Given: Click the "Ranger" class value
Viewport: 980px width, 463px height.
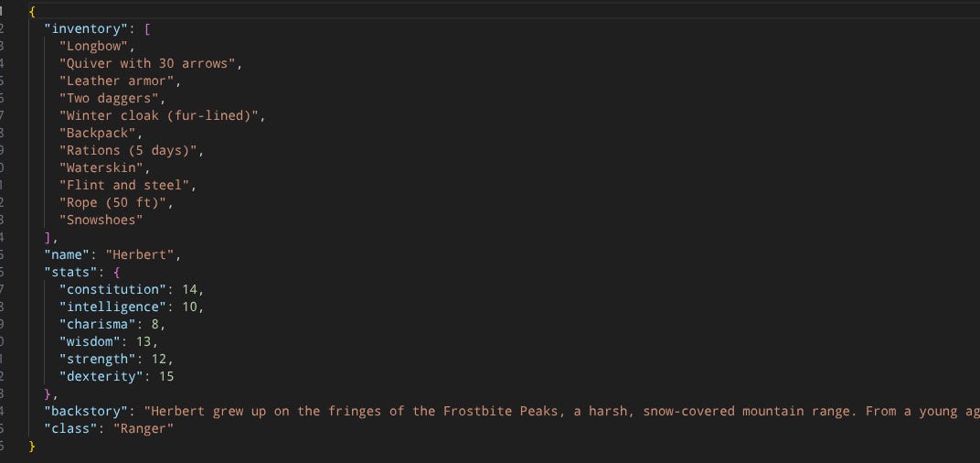Looking at the screenshot, I should point(144,428).
